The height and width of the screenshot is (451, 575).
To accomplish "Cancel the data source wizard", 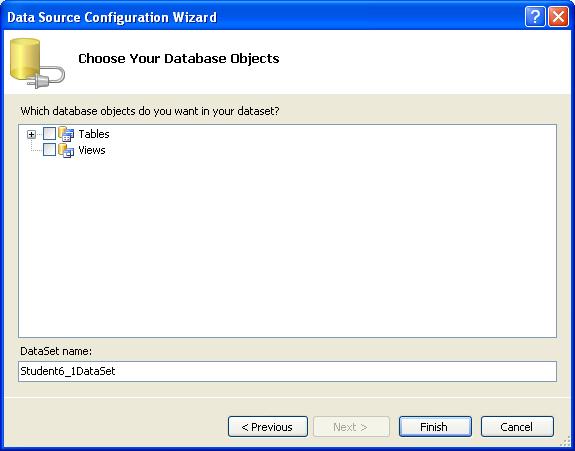I will [x=517, y=426].
